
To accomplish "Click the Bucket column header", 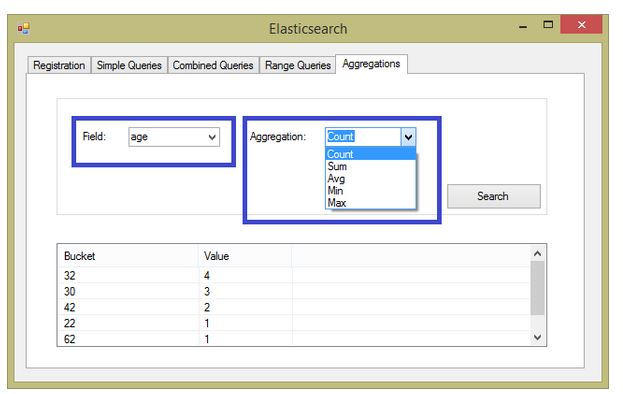I will coord(128,256).
